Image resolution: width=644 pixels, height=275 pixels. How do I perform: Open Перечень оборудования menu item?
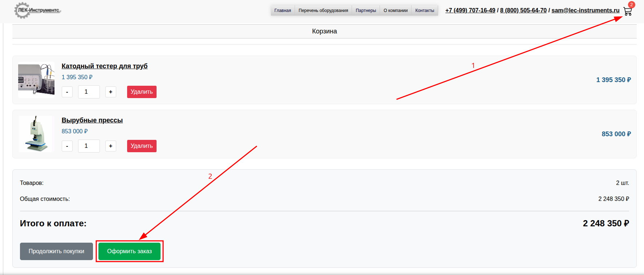click(x=323, y=11)
